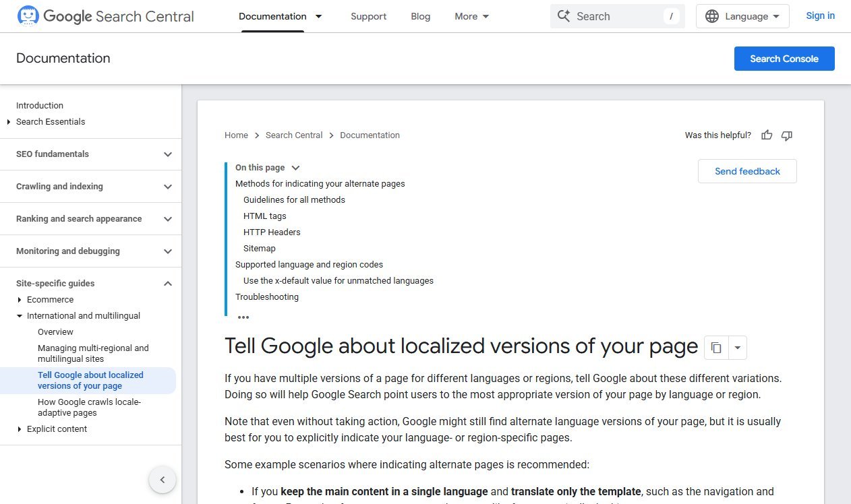Open the Documentation dropdown arrow
Image resolution: width=851 pixels, height=504 pixels.
319,16
